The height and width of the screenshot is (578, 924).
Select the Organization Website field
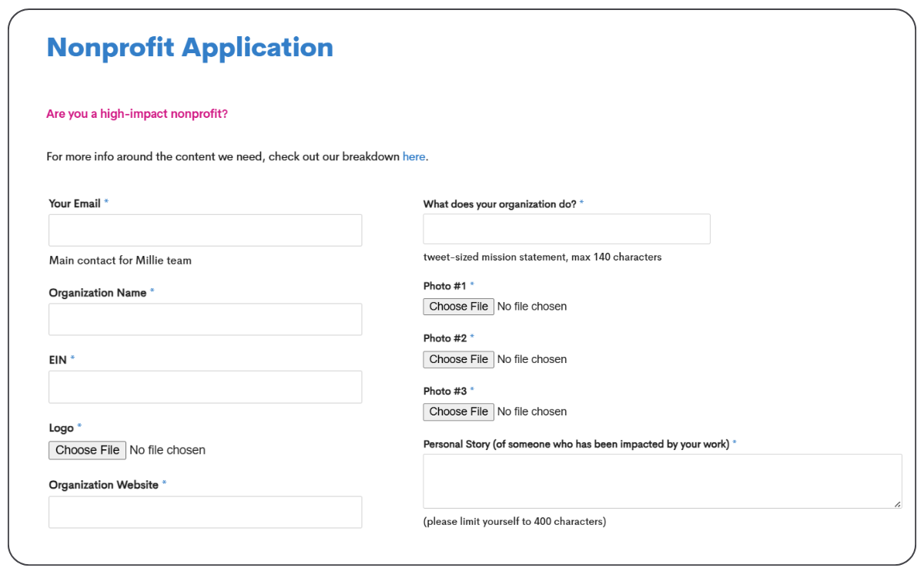[205, 512]
